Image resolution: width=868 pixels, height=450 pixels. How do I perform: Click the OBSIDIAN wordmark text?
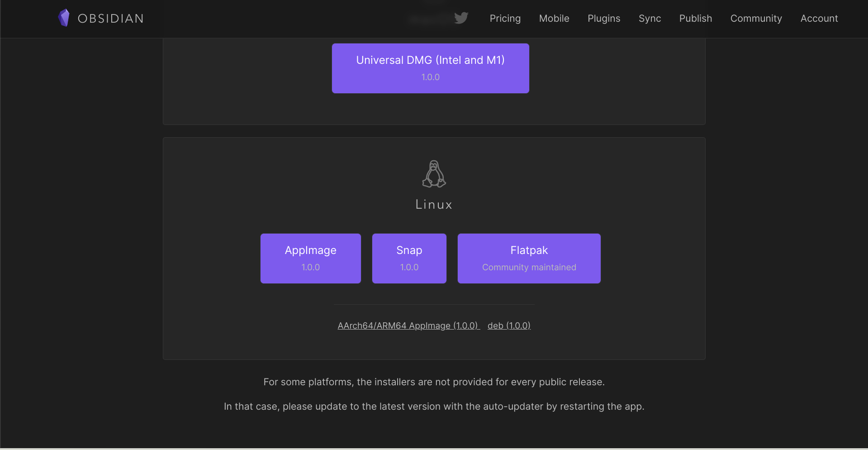coord(111,19)
